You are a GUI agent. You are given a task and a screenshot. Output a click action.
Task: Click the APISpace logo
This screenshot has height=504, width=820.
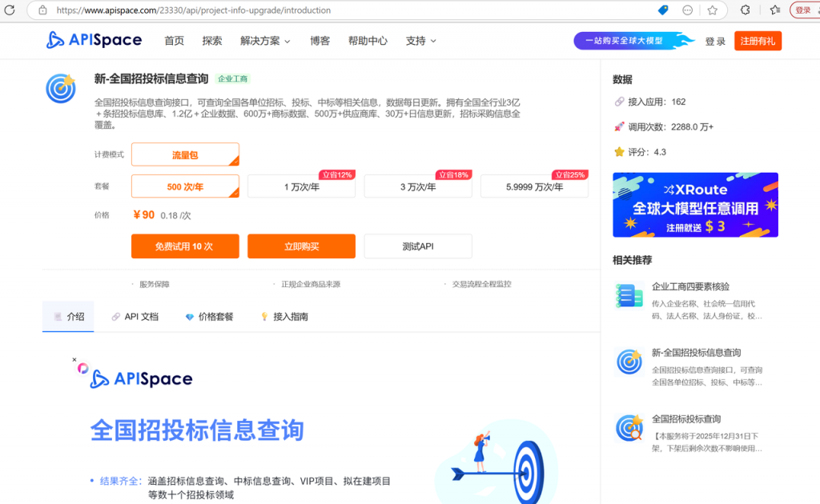click(94, 40)
